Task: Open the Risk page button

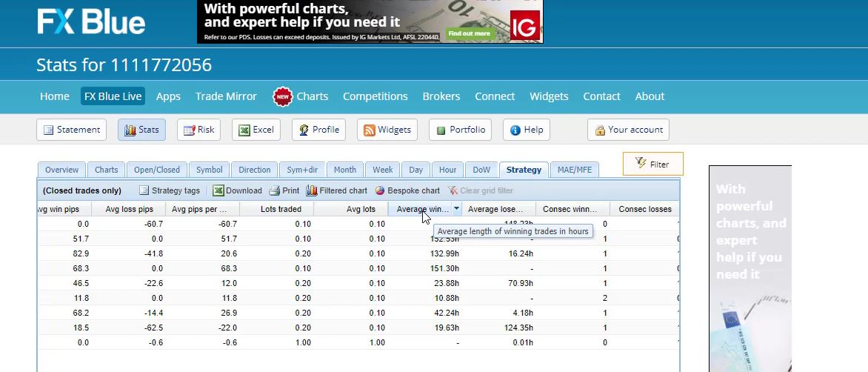Action: 198,130
